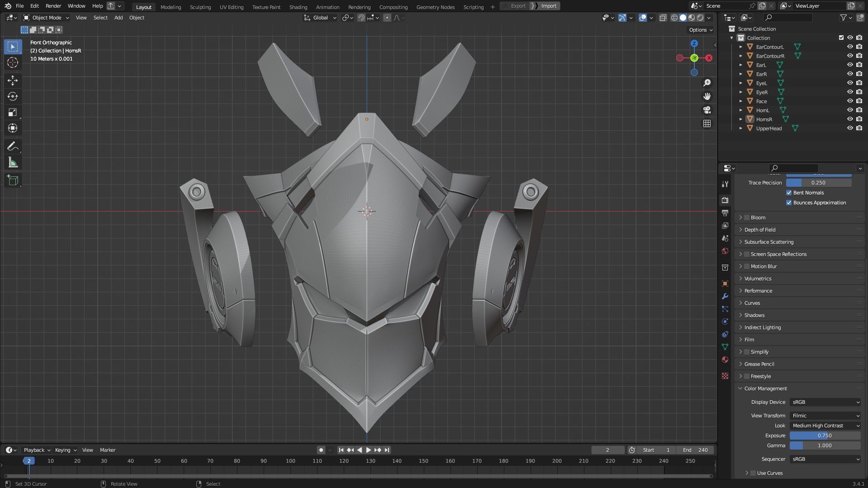868x488 pixels.
Task: Switch to the Modeling workspace tab
Action: (171, 7)
